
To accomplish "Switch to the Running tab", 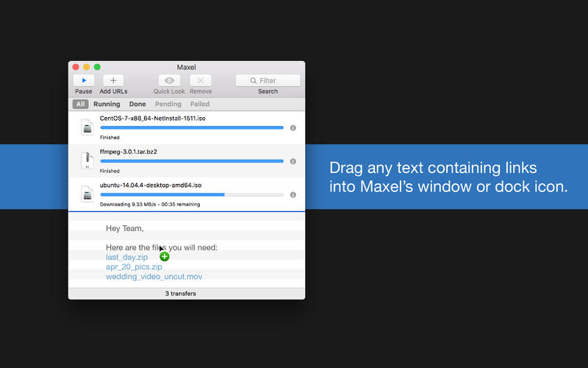I will [107, 104].
